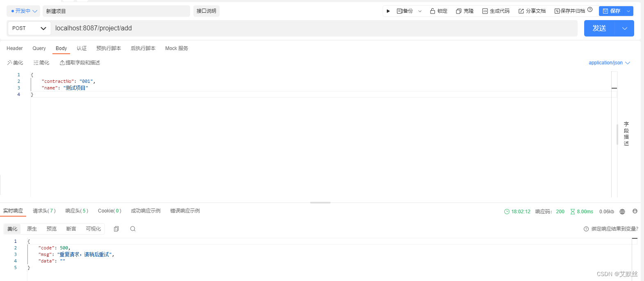This screenshot has height=281, width=644.
Task: Open the 认证 authentication tab
Action: click(x=82, y=48)
